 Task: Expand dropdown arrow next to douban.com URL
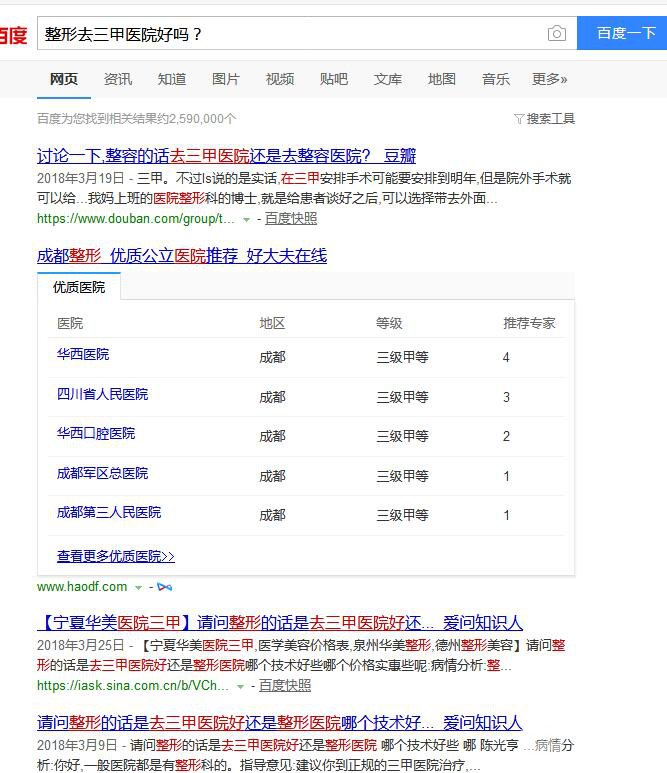(x=246, y=219)
